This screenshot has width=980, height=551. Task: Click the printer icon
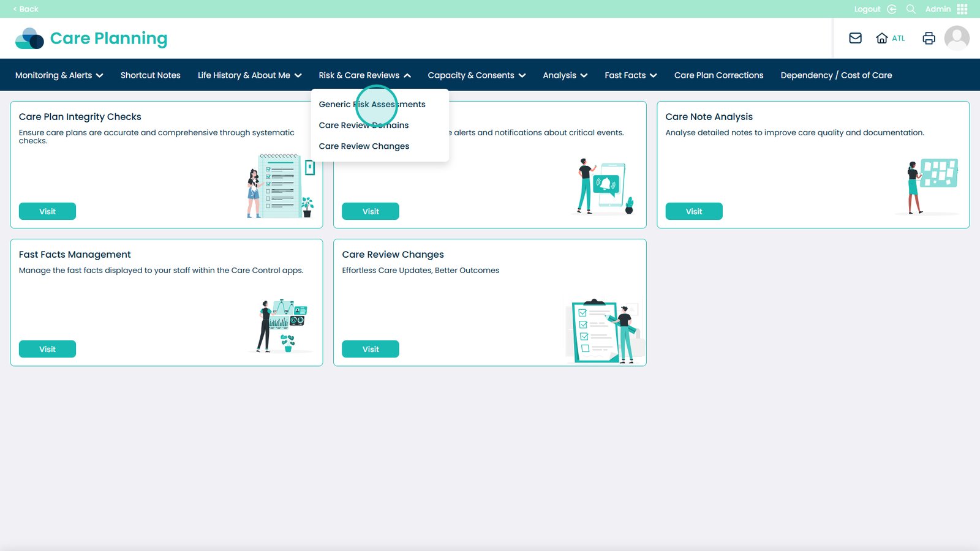(x=929, y=38)
